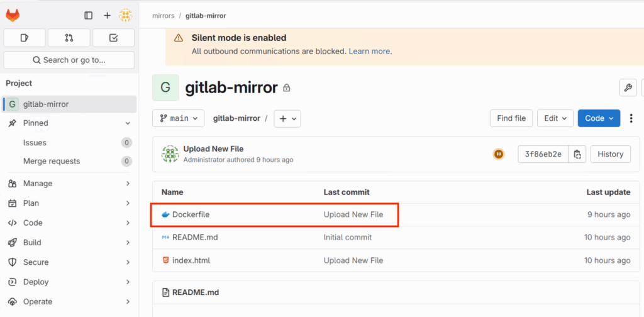Expand the Secure menu
This screenshot has width=644, height=317.
click(x=70, y=262)
